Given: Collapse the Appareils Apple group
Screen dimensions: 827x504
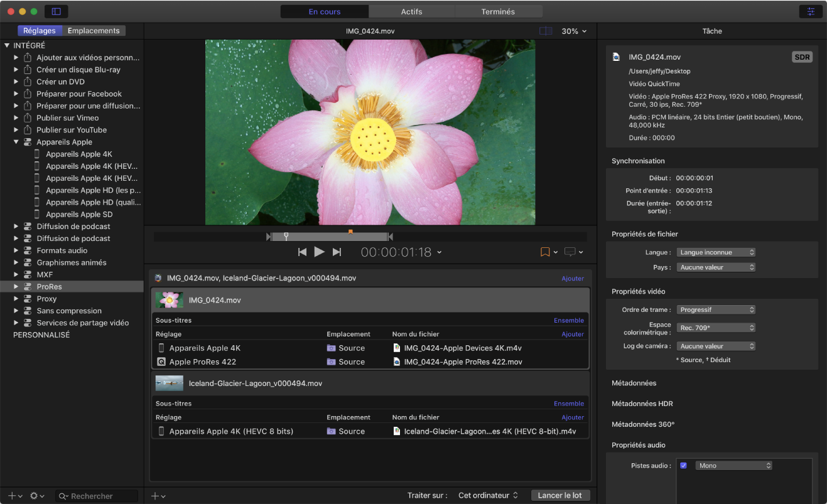Looking at the screenshot, I should tap(16, 142).
